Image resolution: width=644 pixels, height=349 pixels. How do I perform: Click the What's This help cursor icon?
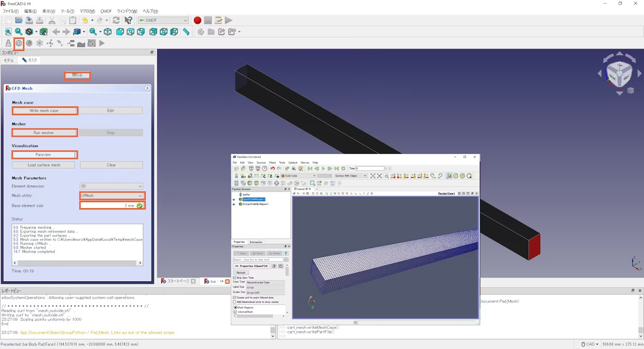pyautogui.click(x=128, y=20)
